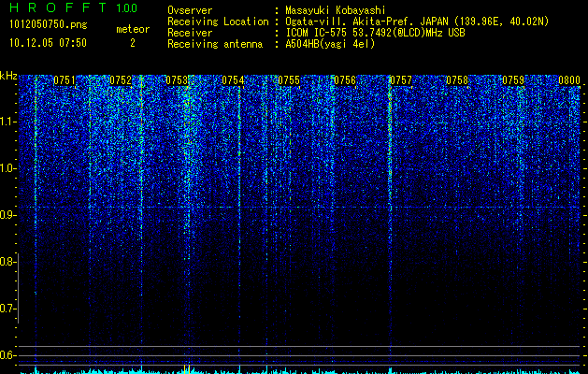Click the Receiving antenna label
The height and width of the screenshot is (374, 588).
(215, 44)
